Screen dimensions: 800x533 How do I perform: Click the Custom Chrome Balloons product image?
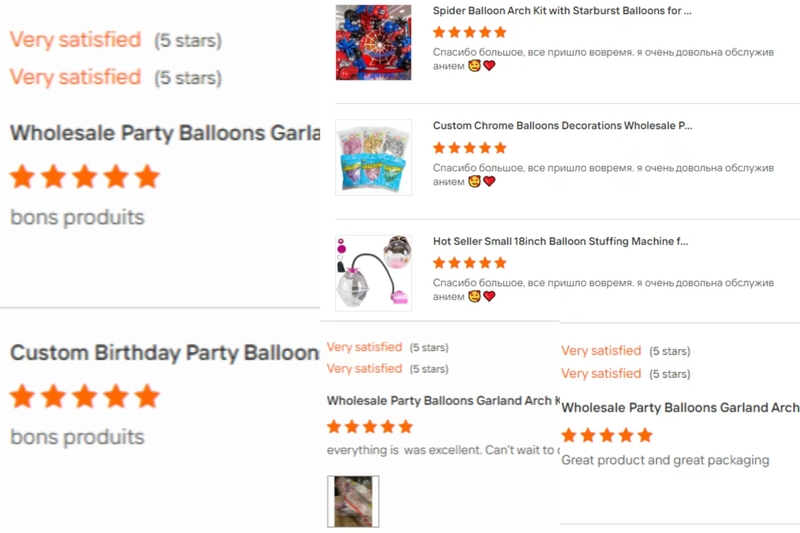(x=373, y=157)
